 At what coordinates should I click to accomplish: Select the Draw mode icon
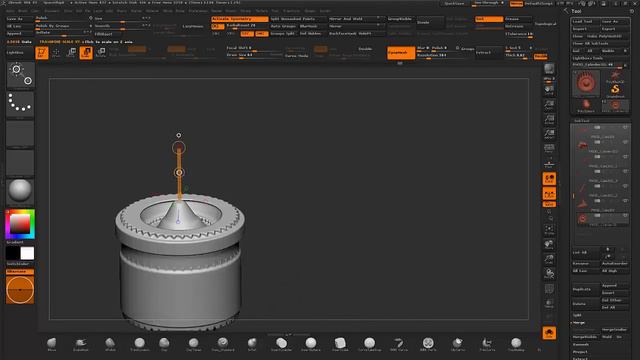56,53
